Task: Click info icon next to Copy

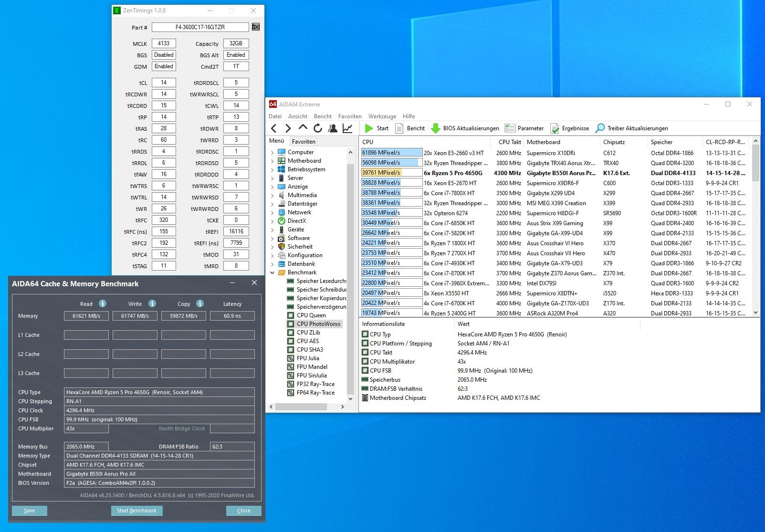Action: tap(200, 303)
